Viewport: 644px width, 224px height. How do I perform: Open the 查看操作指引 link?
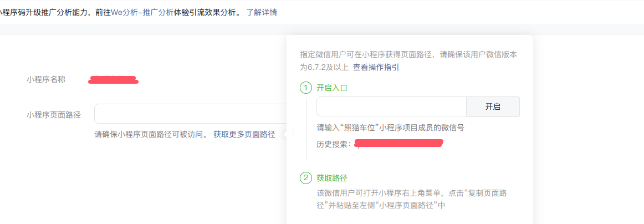click(376, 68)
